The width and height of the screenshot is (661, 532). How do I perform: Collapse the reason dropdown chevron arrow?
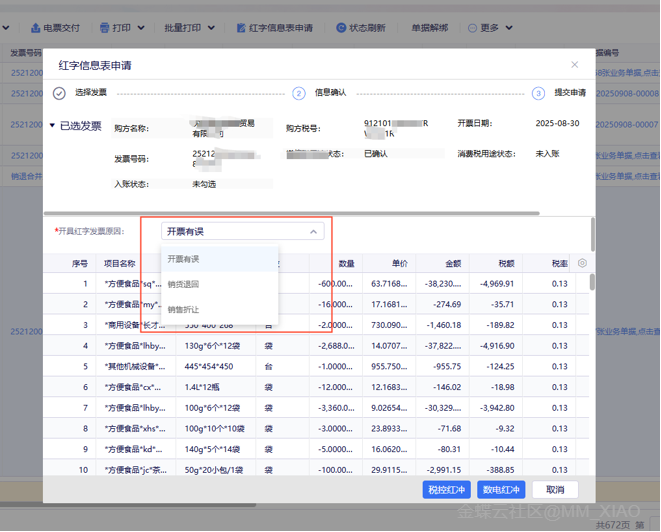coord(314,231)
